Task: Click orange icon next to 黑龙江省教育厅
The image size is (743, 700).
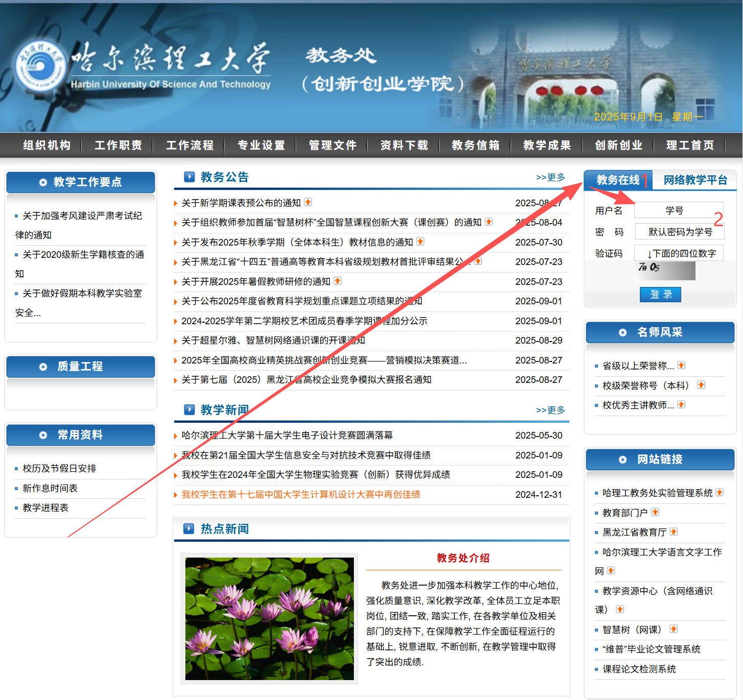Action: 674,532
